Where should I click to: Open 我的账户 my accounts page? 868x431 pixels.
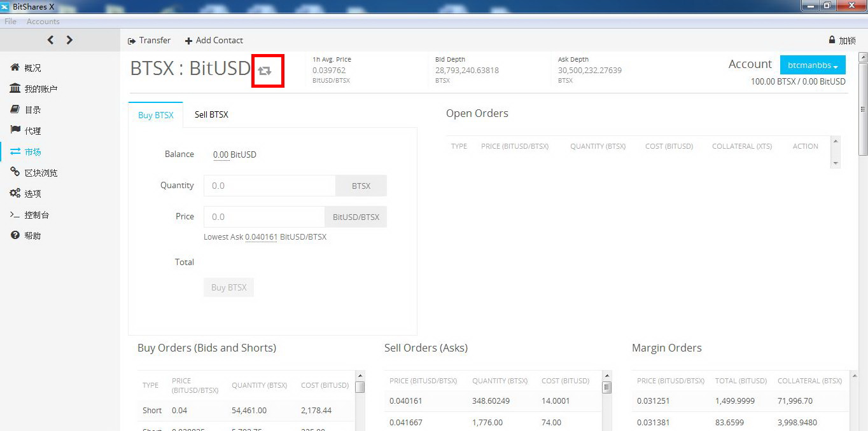click(x=41, y=89)
